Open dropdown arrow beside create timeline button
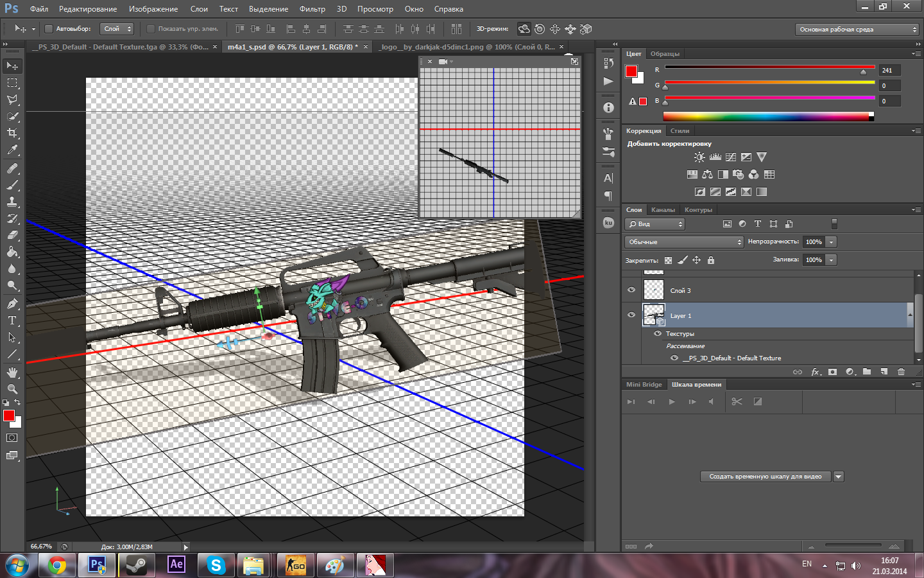 (x=838, y=477)
